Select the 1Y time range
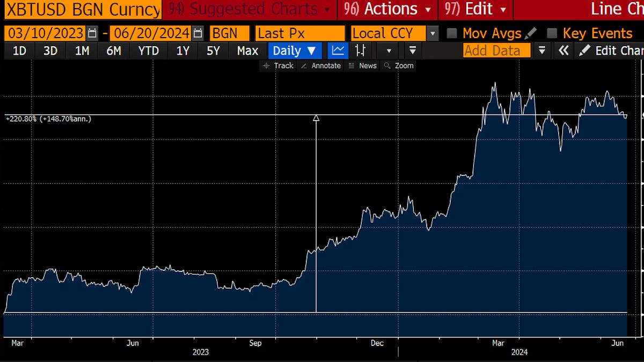644x362 pixels. click(182, 51)
